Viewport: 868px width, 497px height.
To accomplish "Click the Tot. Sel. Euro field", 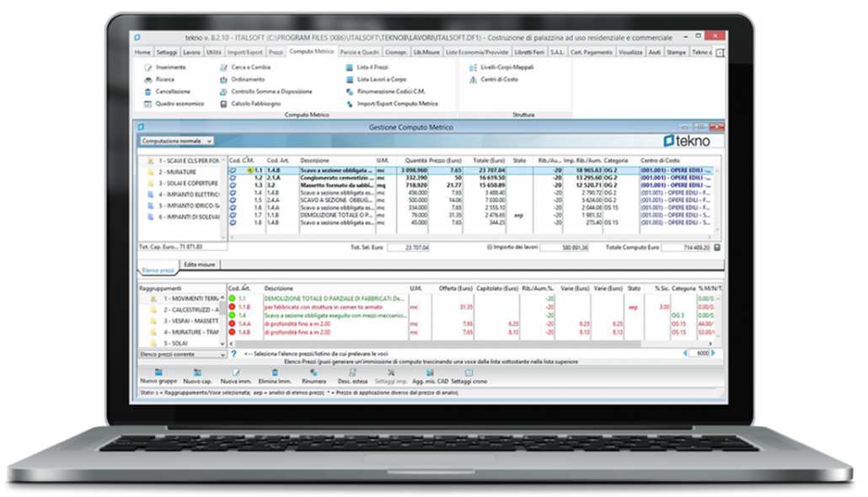I will [x=408, y=248].
